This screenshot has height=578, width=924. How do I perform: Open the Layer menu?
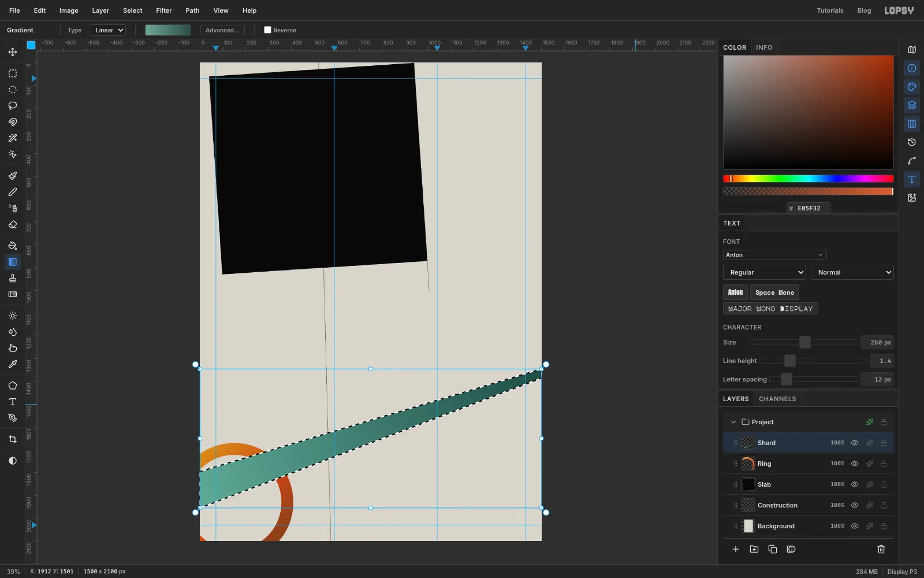pos(100,10)
